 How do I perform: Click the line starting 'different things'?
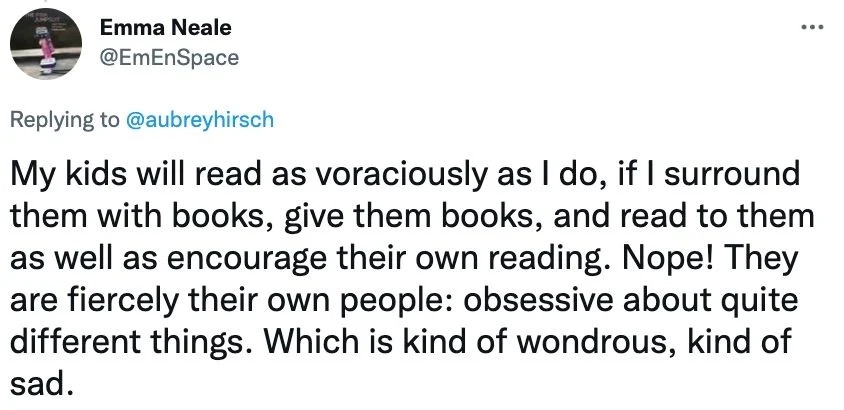401,342
